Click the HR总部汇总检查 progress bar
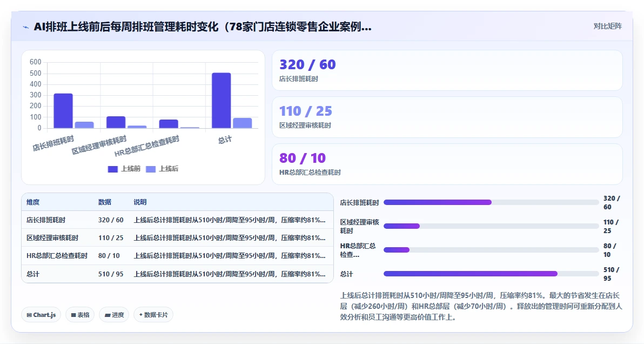Image resolution: width=644 pixels, height=344 pixels. pyautogui.click(x=491, y=250)
